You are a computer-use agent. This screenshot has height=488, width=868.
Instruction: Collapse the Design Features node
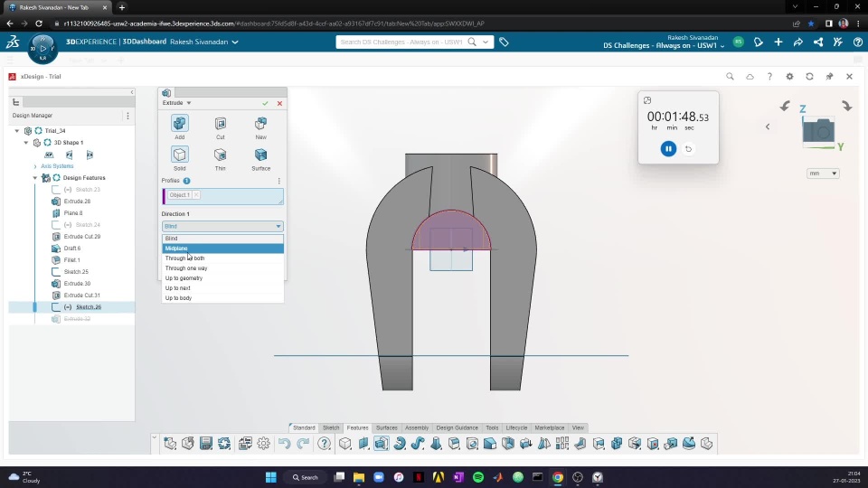click(x=35, y=178)
